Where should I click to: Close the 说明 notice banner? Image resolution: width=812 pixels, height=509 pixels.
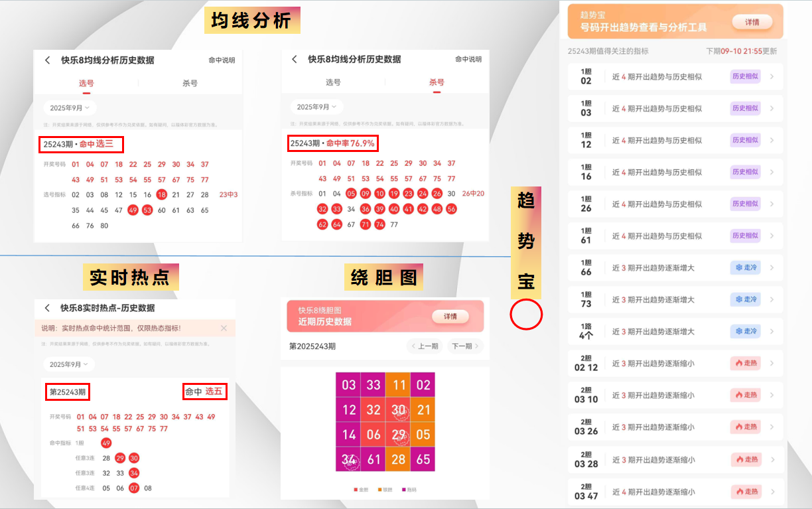pos(224,328)
